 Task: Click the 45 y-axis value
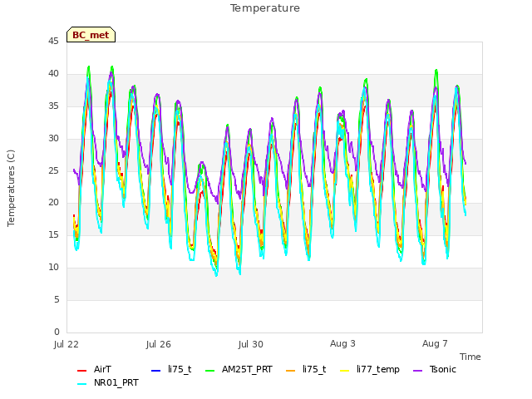pos(53,41)
